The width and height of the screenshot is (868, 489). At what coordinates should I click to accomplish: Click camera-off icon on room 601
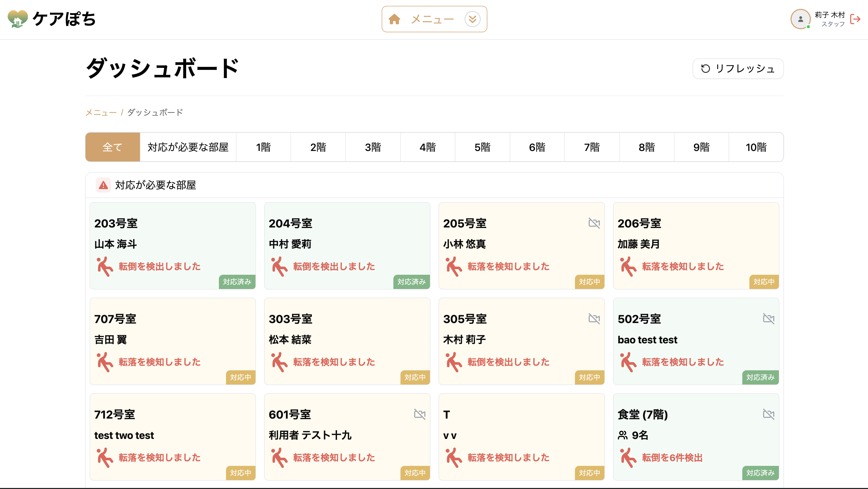420,414
